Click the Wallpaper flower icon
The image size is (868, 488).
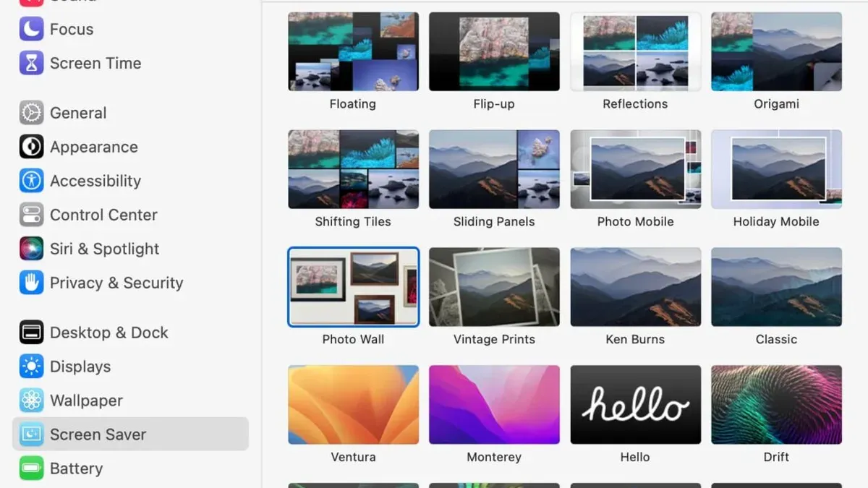31,401
